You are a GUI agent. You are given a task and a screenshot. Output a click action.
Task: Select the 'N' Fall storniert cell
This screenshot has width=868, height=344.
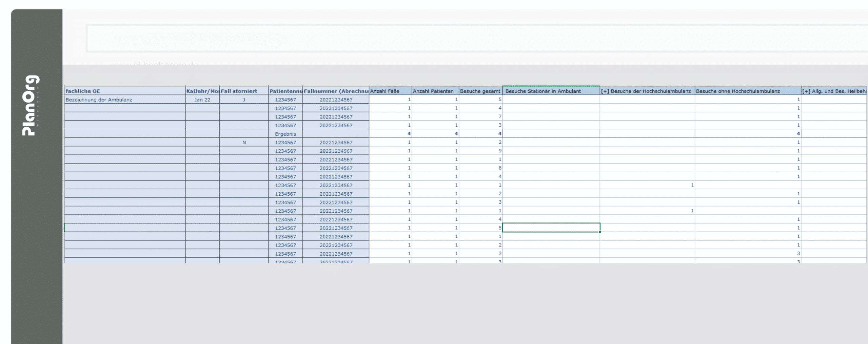(244, 142)
